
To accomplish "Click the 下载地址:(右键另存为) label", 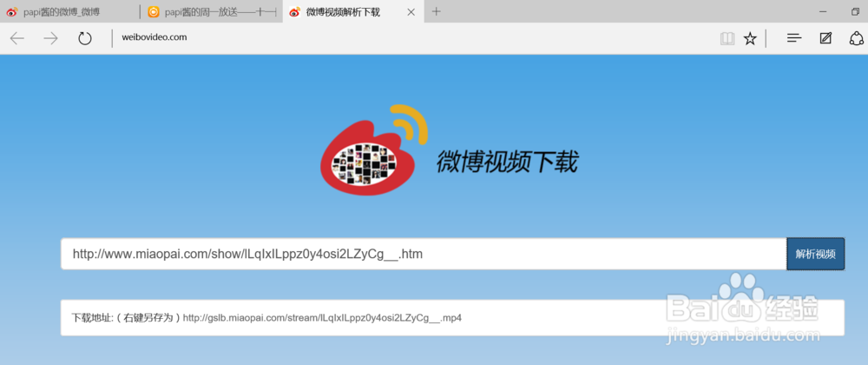I will pos(126,318).
